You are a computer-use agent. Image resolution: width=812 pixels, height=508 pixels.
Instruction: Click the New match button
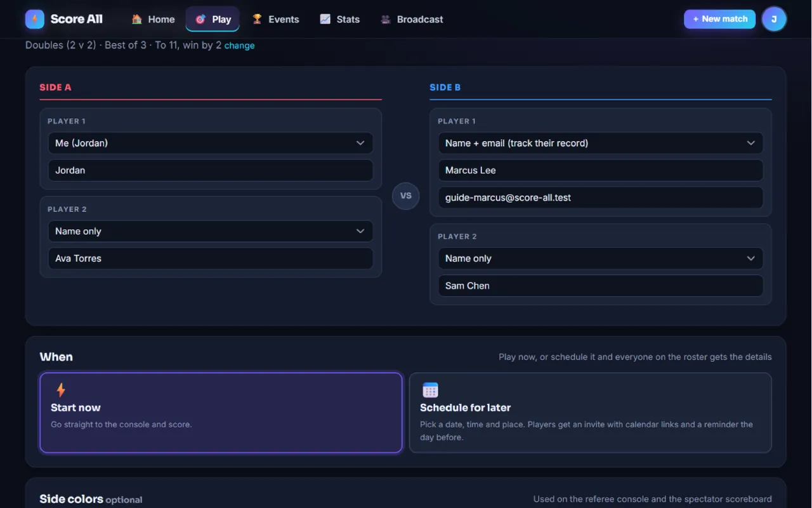pos(719,19)
